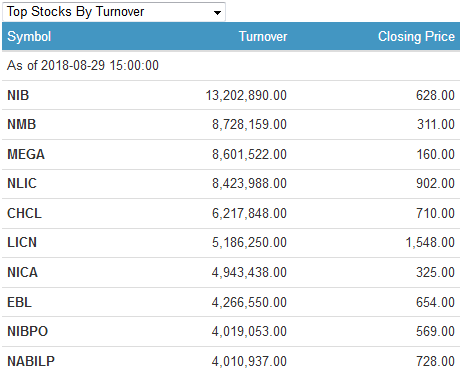
Task: Click the NICA symbol
Action: point(23,272)
